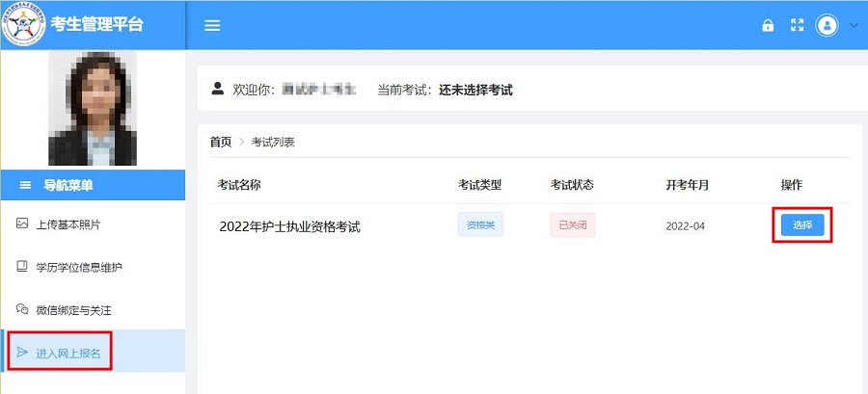Navigate to 首页 breadcrumb link
The image size is (868, 394).
tap(221, 142)
